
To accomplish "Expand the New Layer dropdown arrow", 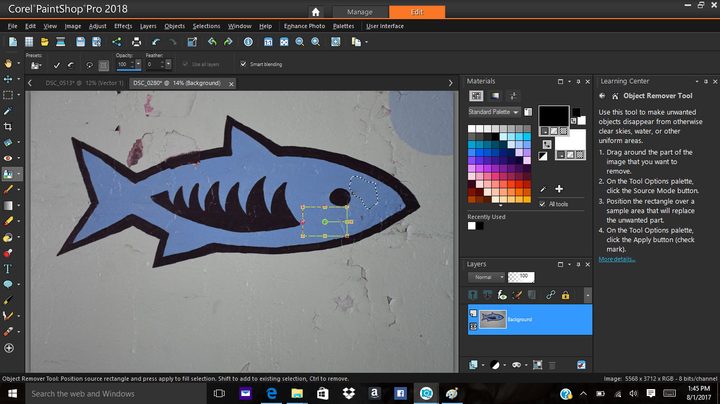I will pos(483,365).
